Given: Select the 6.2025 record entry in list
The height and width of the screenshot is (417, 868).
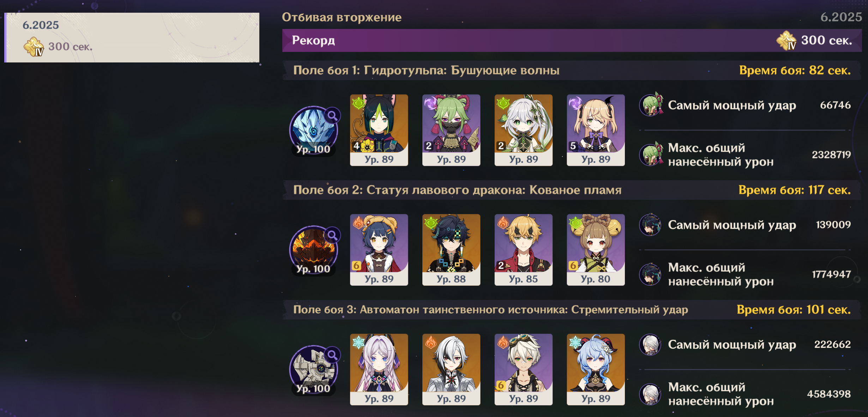Looking at the screenshot, I should click(x=132, y=38).
